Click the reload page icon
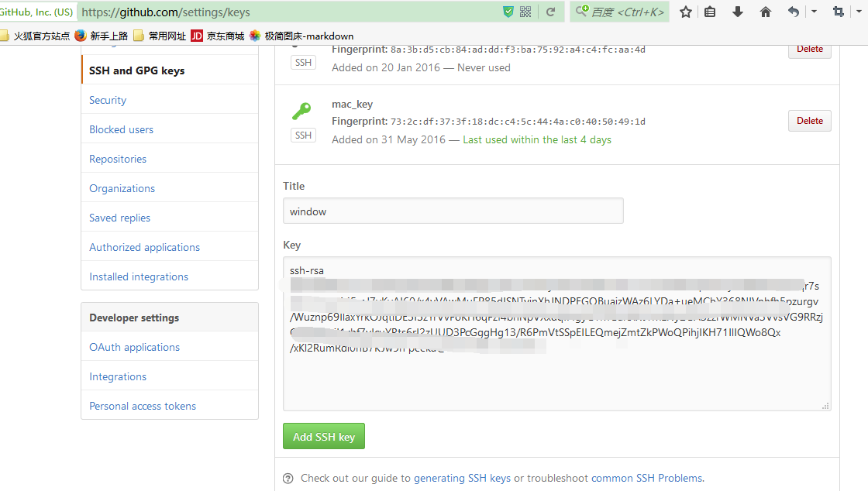Viewport: 868px width, 491px height. coord(550,12)
